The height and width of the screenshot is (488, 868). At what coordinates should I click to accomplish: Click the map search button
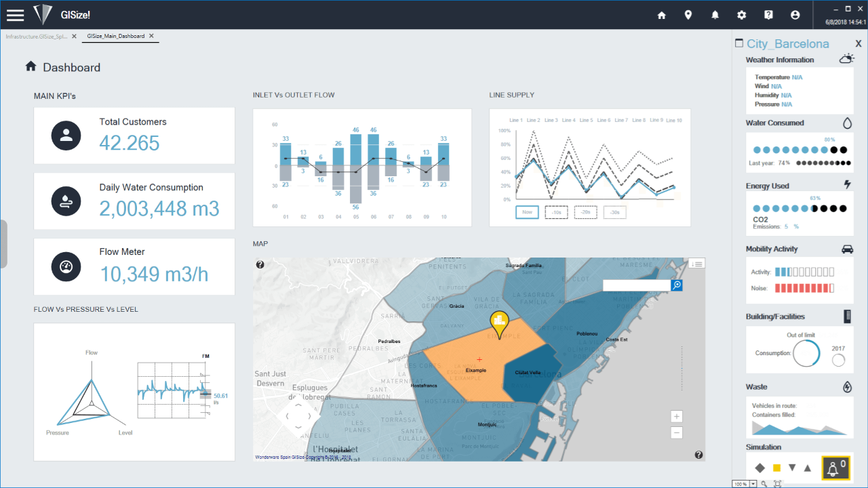pyautogui.click(x=676, y=285)
